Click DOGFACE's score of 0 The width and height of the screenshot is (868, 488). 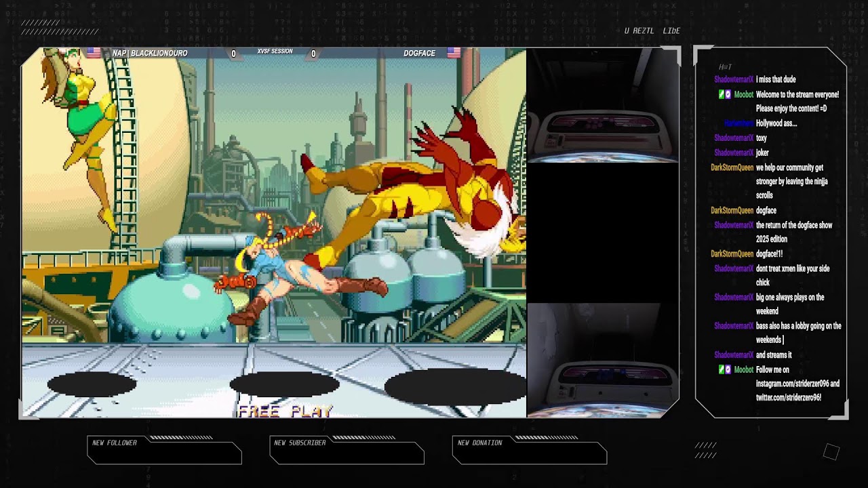coord(313,54)
